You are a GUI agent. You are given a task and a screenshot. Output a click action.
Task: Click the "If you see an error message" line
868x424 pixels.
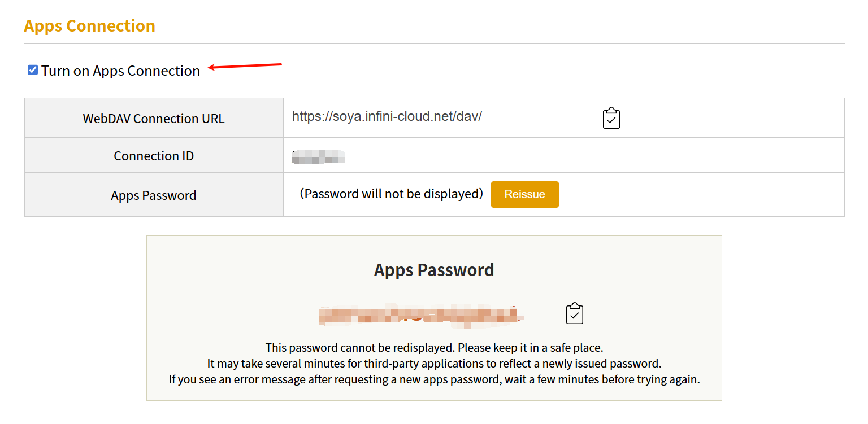[x=434, y=379]
